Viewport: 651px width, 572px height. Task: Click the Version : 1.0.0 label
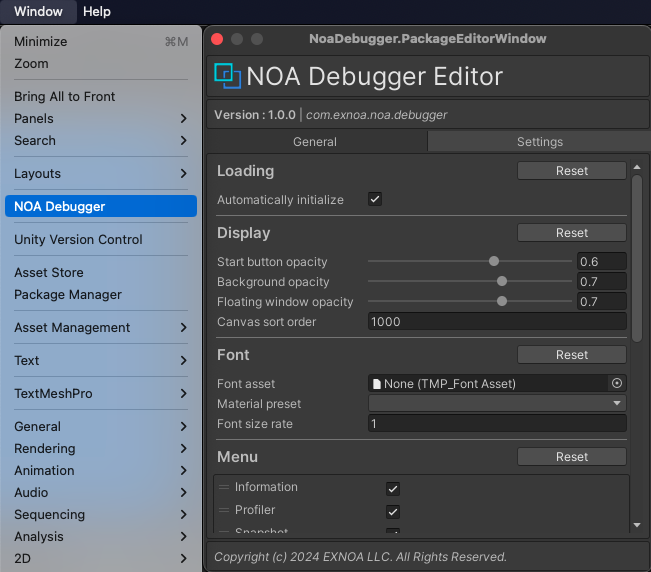click(255, 115)
